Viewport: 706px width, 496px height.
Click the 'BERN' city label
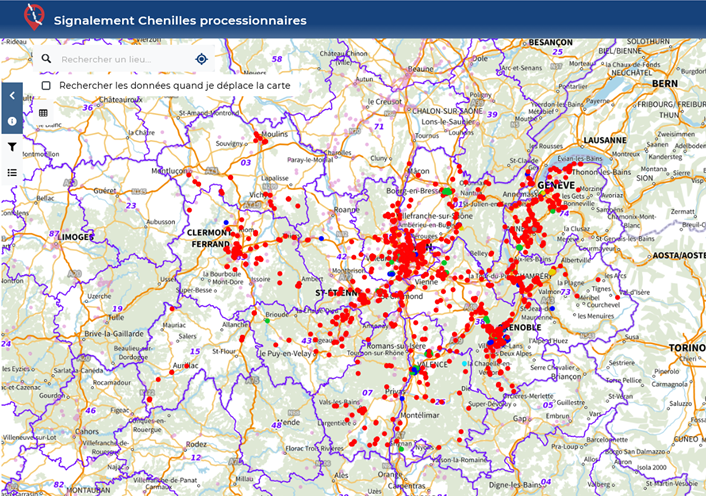665,84
